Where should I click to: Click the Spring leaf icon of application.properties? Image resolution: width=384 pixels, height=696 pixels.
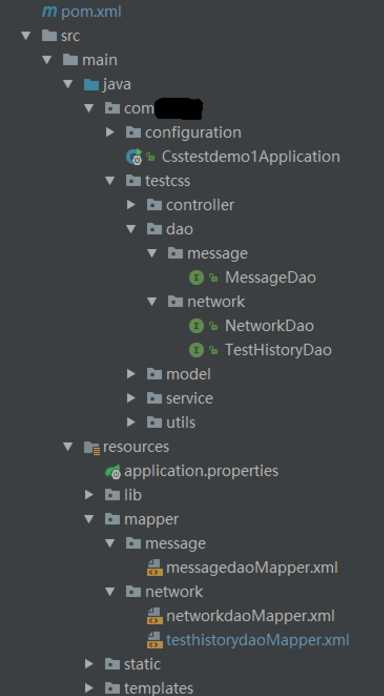coord(113,471)
